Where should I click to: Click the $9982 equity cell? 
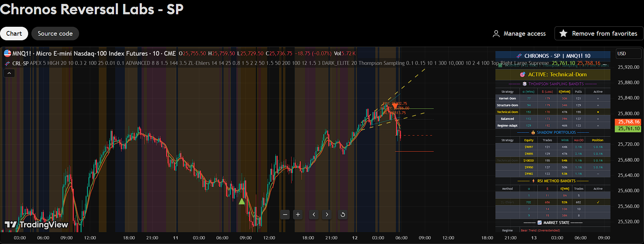pyautogui.click(x=529, y=174)
